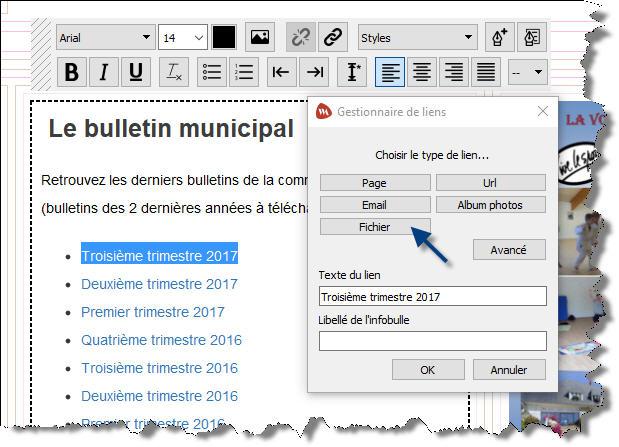Expand the Styles dropdown

[x=417, y=38]
